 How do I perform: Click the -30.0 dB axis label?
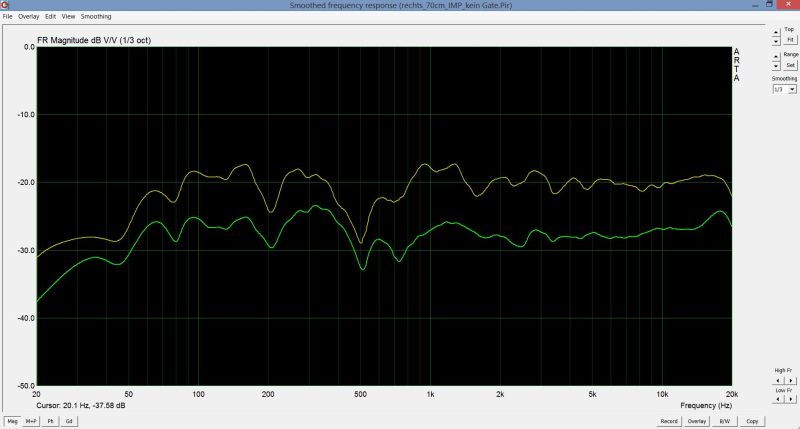click(26, 250)
